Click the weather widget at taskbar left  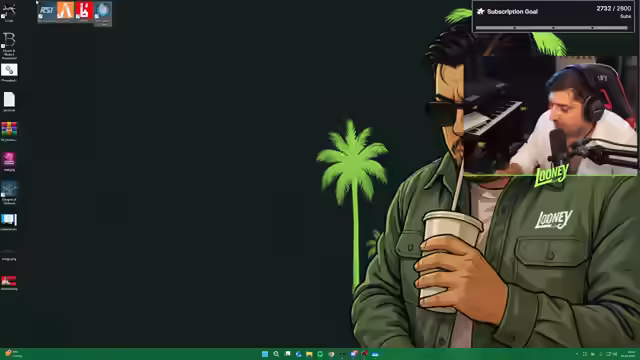13,353
